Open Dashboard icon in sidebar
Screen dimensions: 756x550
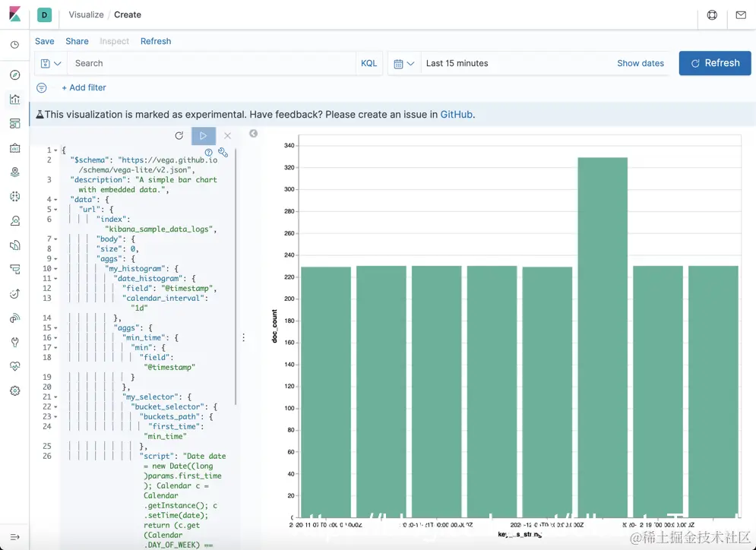(15, 123)
